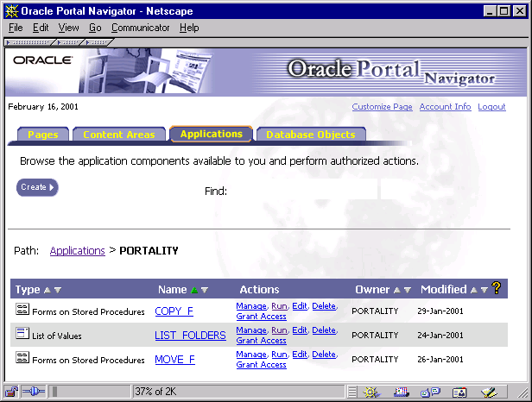532x402 pixels.
Task: Collapse the toolbar using its grip handle
Action: 30,41
